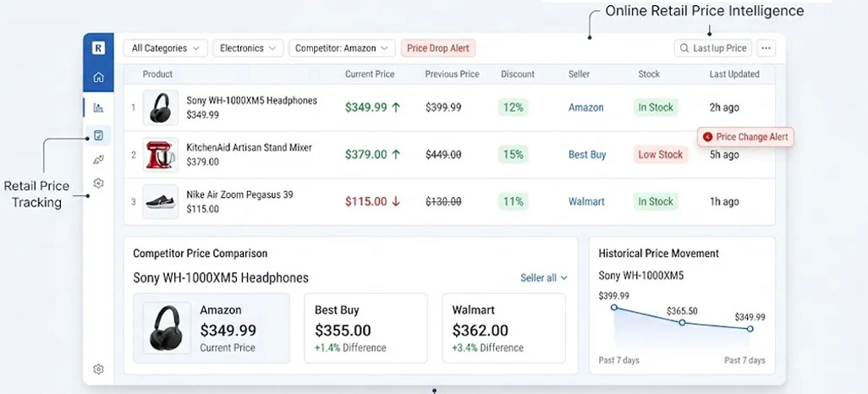The image size is (868, 394).
Task: Select the Amazon $349.99 comparison card
Action: tap(212, 328)
